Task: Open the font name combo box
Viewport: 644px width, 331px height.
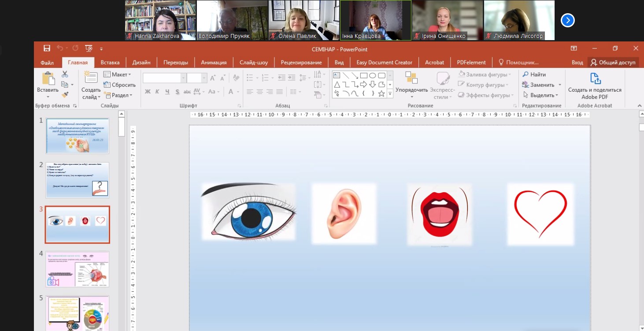Action: (165, 78)
